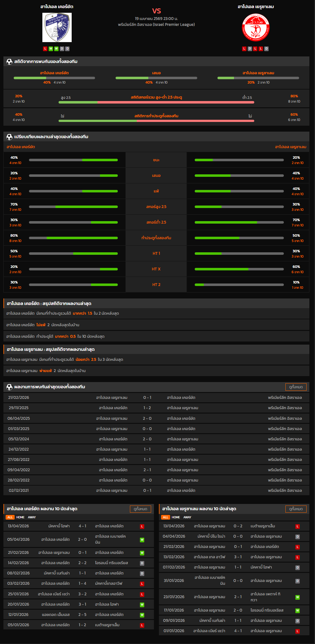315x644 pixels.
Task: Click the Hapoel Kiryat Shmona team logo
Action: click(57, 27)
